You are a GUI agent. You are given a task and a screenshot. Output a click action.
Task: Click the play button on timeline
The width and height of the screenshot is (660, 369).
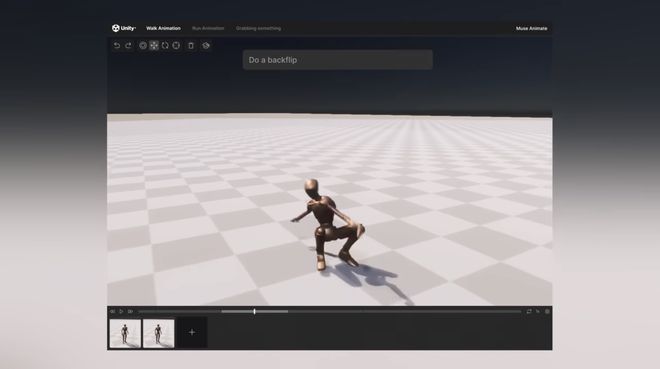[121, 311]
